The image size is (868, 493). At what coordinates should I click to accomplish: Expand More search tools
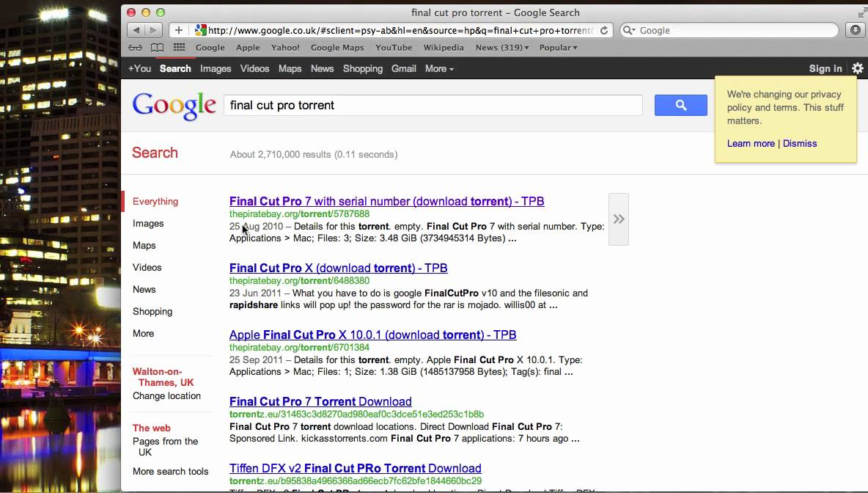pyautogui.click(x=171, y=472)
